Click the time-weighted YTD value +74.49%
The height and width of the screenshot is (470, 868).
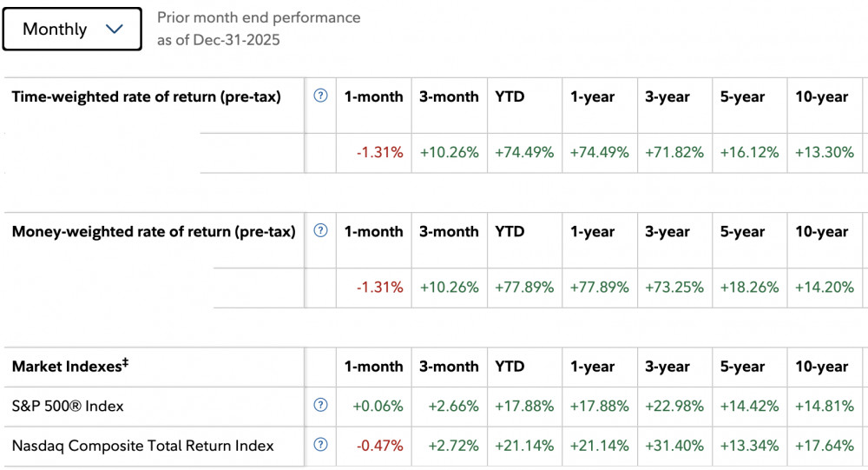click(x=524, y=152)
